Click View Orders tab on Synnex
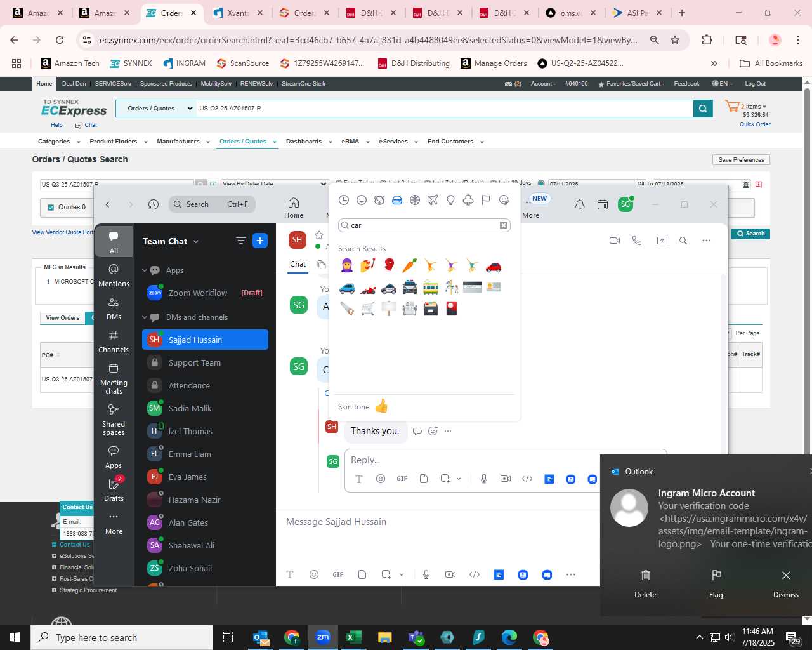Viewport: 812px width, 650px height. pyautogui.click(x=62, y=318)
